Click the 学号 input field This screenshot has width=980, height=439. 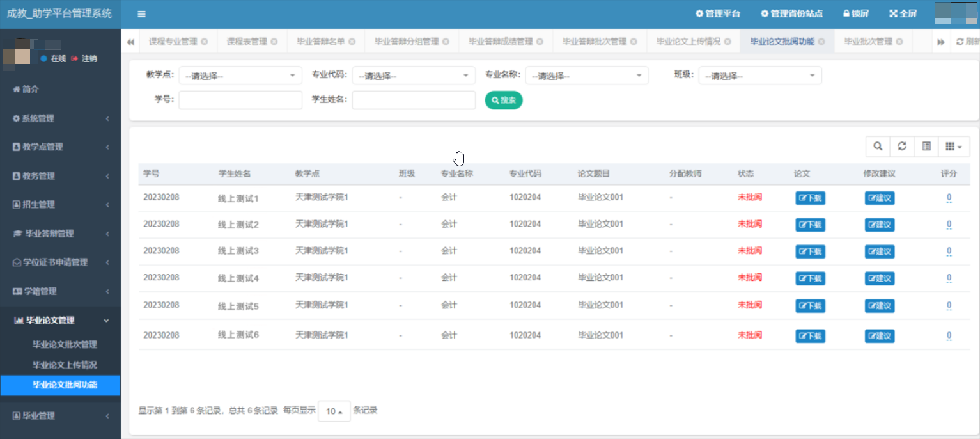240,100
